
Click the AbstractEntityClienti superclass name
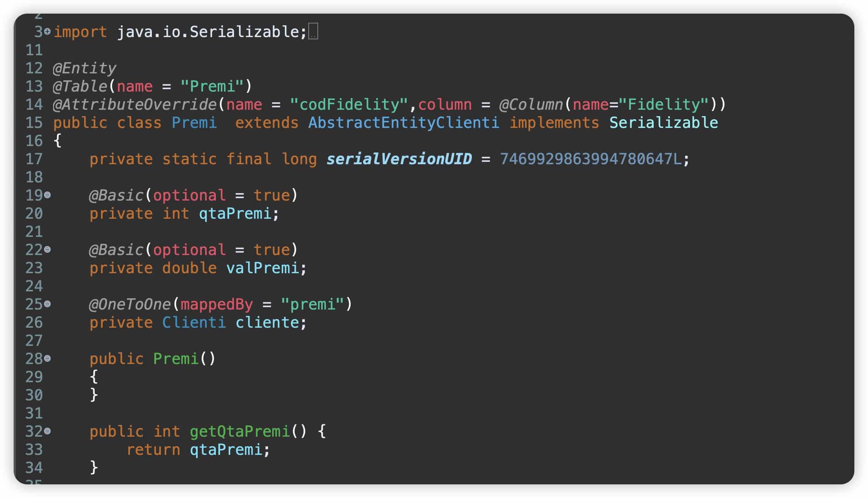tap(404, 123)
